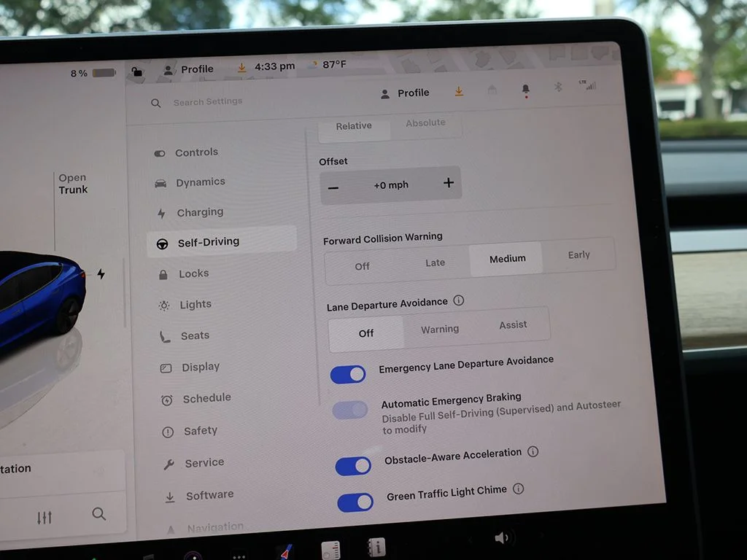Tap the volume speaker icon
The height and width of the screenshot is (560, 747).
click(502, 538)
